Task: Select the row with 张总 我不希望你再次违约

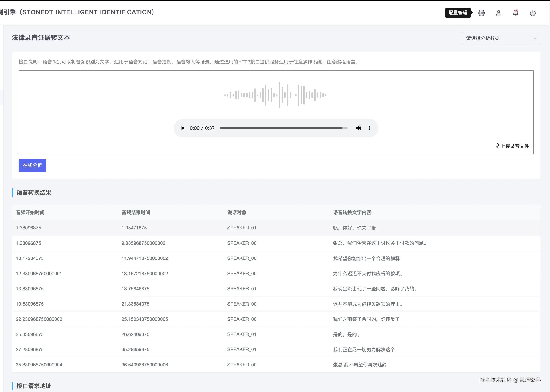Action: click(x=360, y=365)
